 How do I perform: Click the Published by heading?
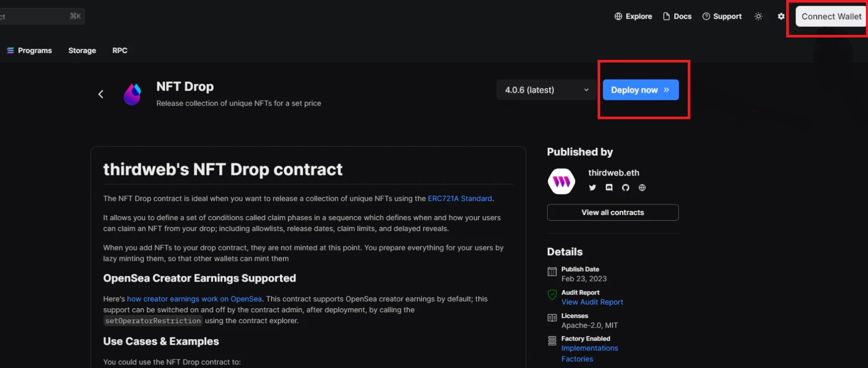tap(580, 152)
